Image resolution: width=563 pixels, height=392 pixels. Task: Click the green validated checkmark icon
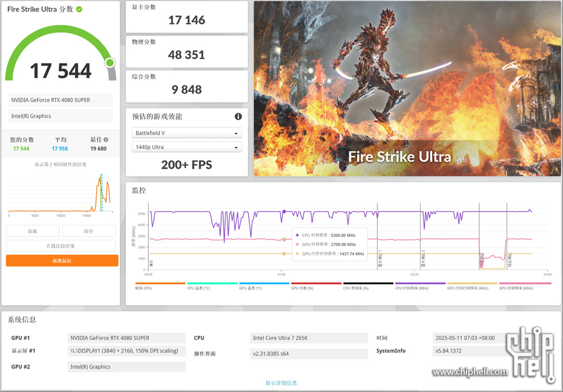(x=79, y=9)
